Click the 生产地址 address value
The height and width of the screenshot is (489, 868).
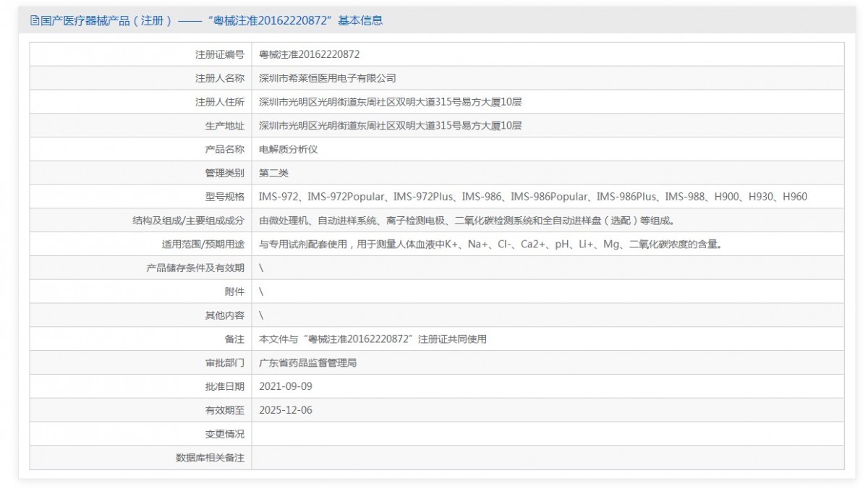[390, 126]
